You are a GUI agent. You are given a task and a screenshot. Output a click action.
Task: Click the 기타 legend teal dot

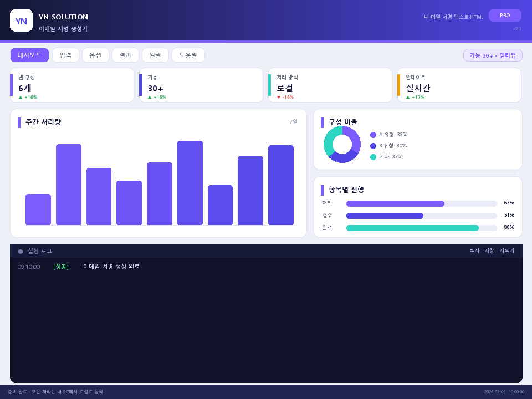pyautogui.click(x=373, y=157)
